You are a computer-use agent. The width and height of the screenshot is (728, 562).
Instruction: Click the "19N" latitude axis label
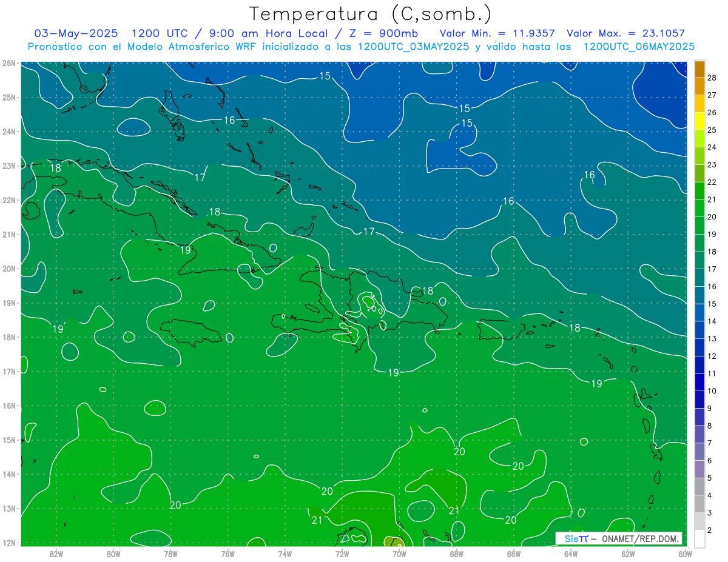[9, 303]
